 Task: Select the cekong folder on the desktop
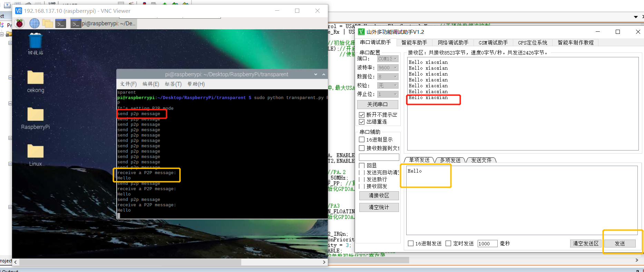pos(36,81)
